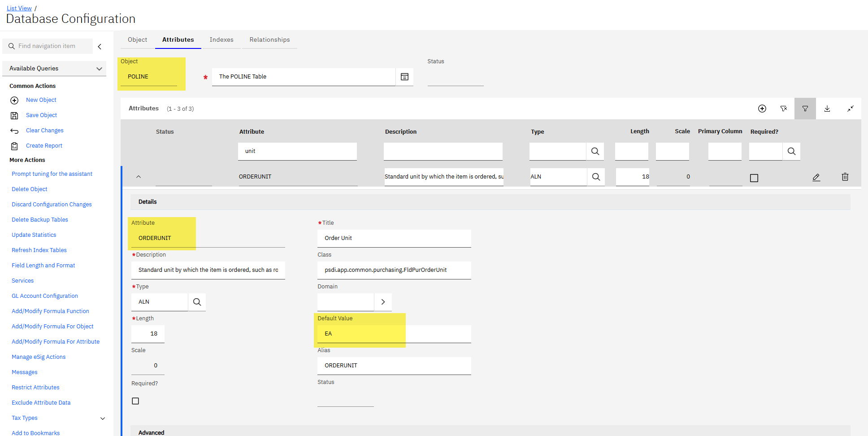Expand the Tax Types submenu
The width and height of the screenshot is (868, 436).
[x=103, y=419]
